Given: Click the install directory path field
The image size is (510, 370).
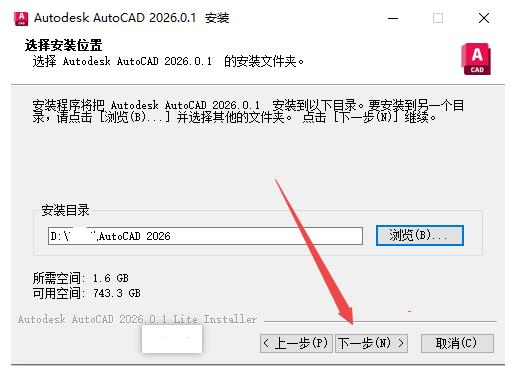Looking at the screenshot, I should (x=205, y=236).
